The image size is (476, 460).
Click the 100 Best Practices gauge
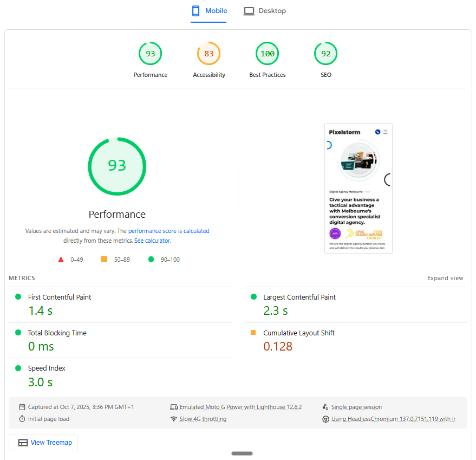tap(267, 53)
